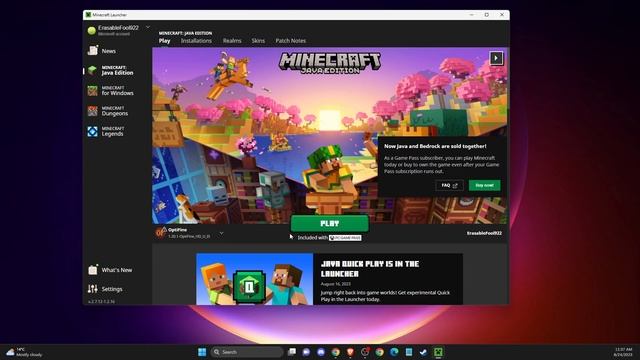
Task: Click the green Buy now button
Action: (x=484, y=185)
